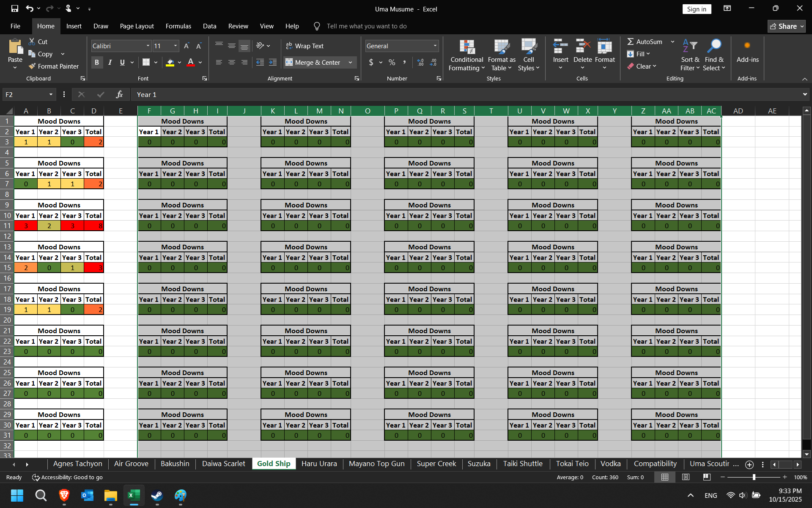This screenshot has width=812, height=508.
Task: Click the Insert Function fx icon
Action: 119,94
